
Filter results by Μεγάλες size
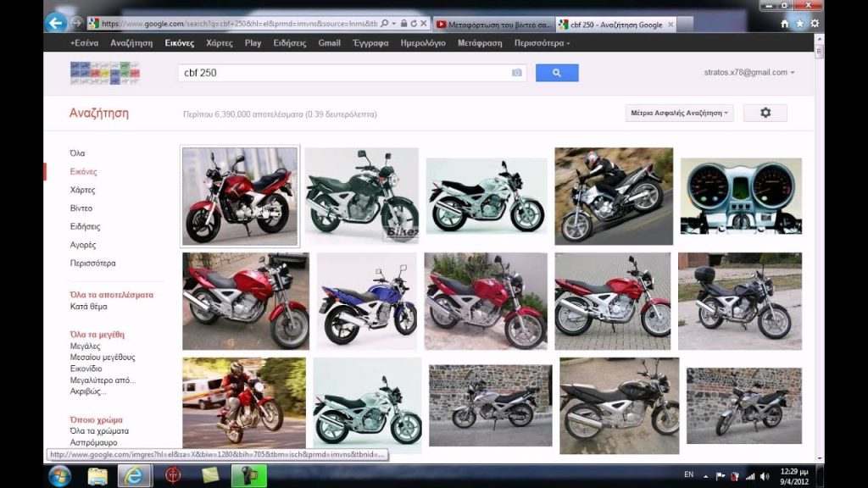(86, 346)
